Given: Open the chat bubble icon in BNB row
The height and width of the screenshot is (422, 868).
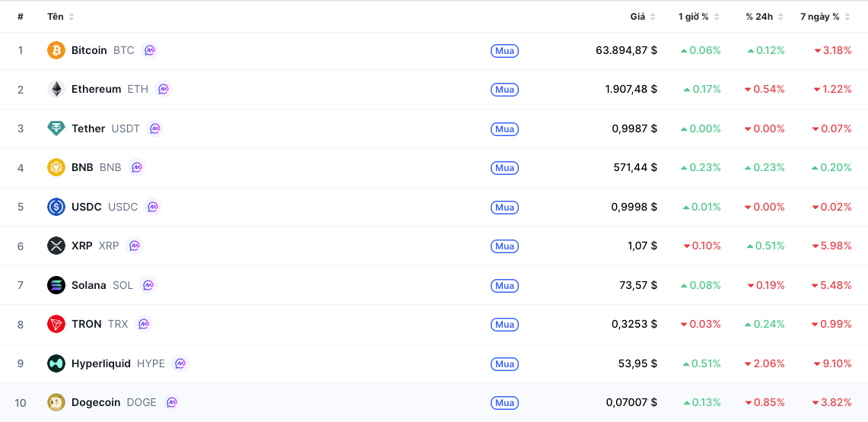Looking at the screenshot, I should click(x=136, y=167).
